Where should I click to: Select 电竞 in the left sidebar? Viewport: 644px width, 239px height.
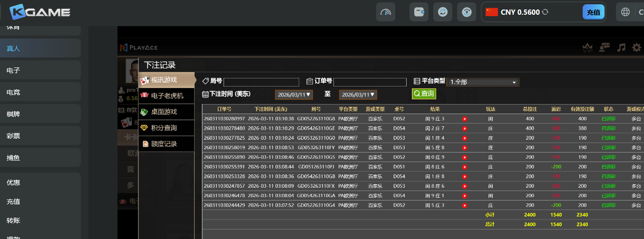pos(13,92)
